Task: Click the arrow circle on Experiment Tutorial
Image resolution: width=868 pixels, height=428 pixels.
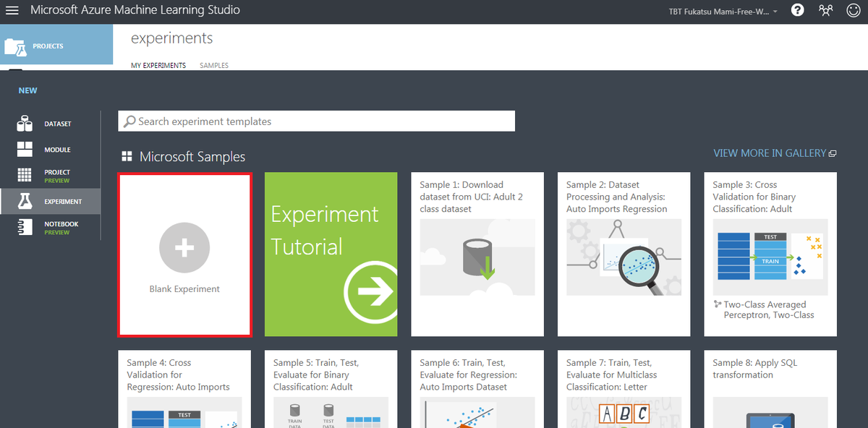Action: [371, 291]
